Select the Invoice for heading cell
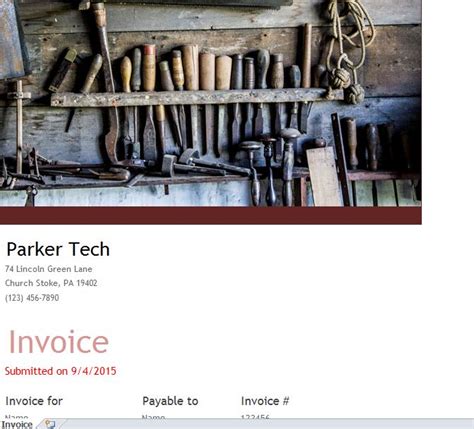This screenshot has width=474, height=429. coord(34,401)
